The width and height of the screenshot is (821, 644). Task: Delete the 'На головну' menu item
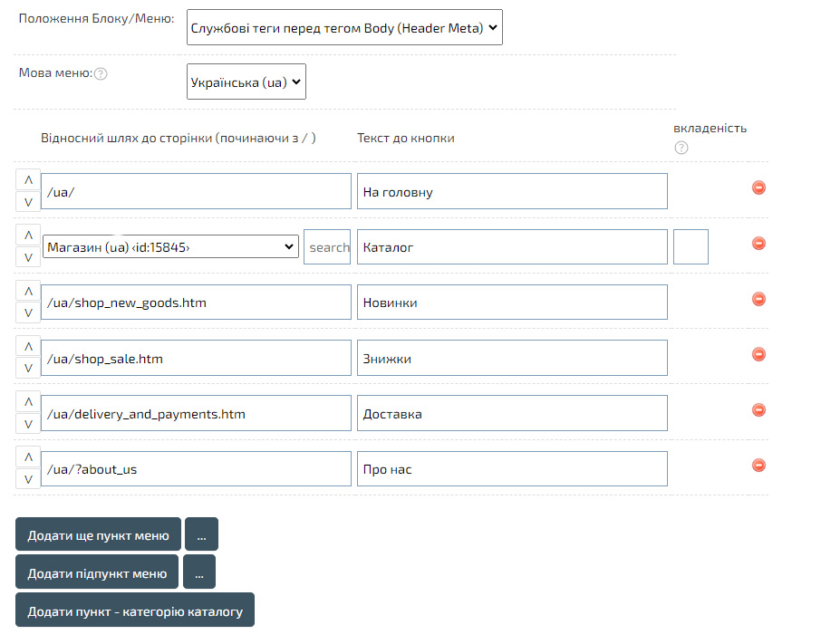pos(759,187)
